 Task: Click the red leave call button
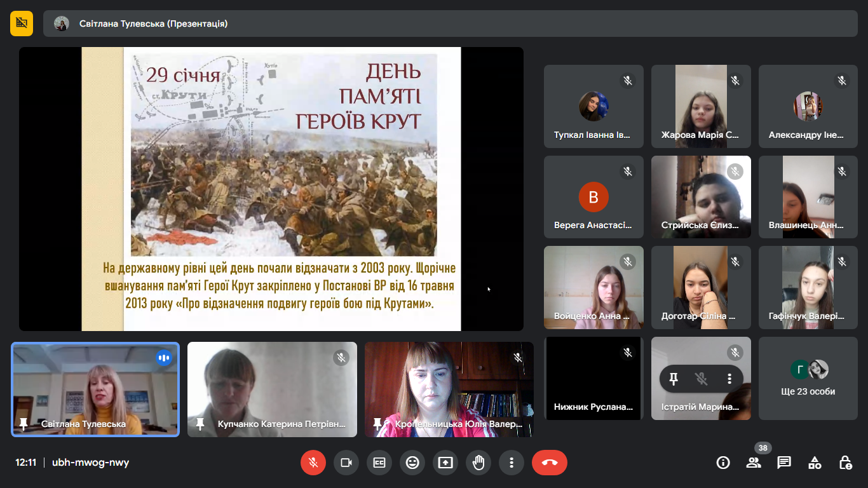tap(550, 463)
